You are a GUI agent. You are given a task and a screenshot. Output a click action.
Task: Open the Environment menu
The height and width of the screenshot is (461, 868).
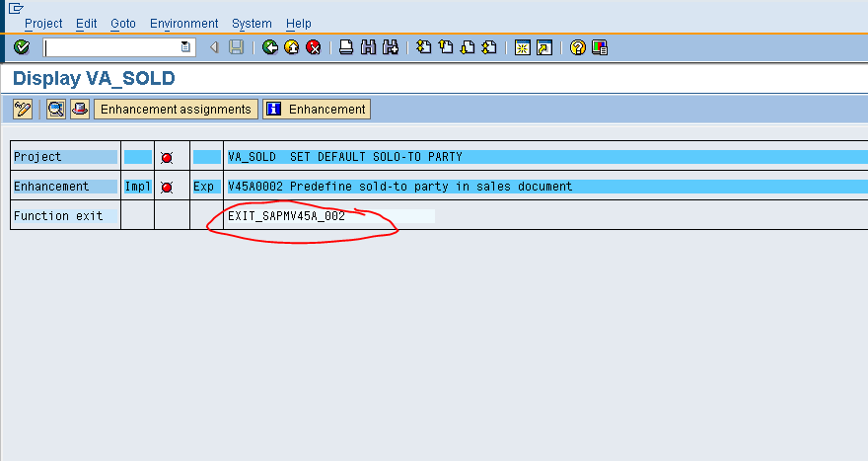click(x=183, y=24)
